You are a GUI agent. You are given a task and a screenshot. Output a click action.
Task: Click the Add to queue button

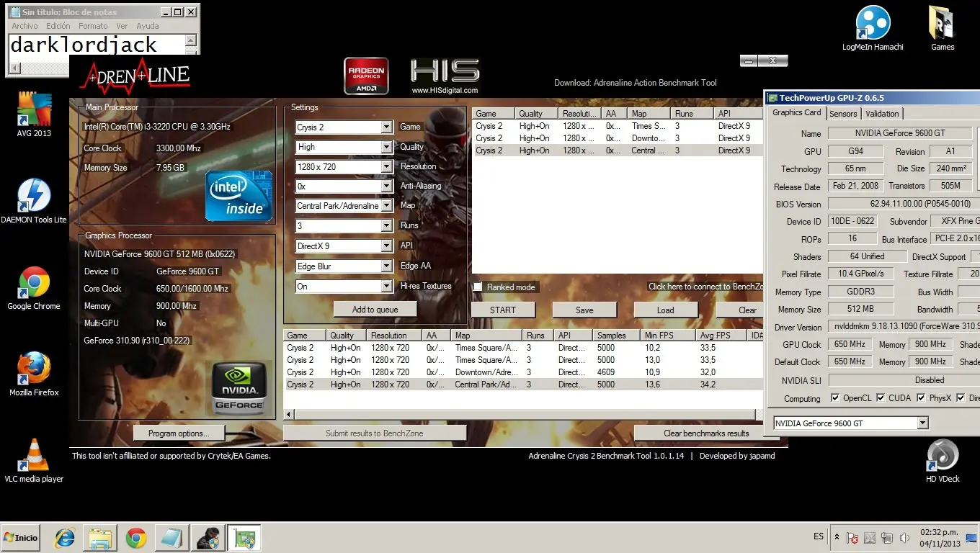(x=375, y=310)
